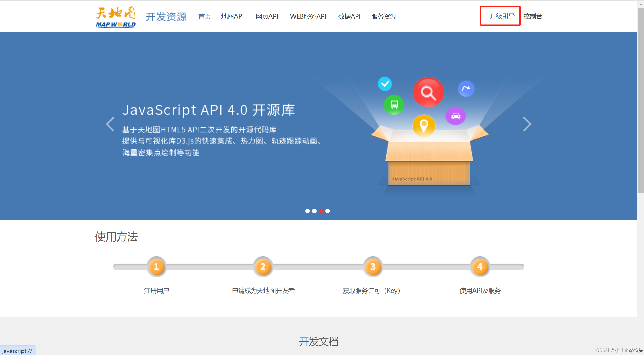This screenshot has height=355, width=644.
Task: Click the 开发文档 section heading
Action: click(319, 342)
